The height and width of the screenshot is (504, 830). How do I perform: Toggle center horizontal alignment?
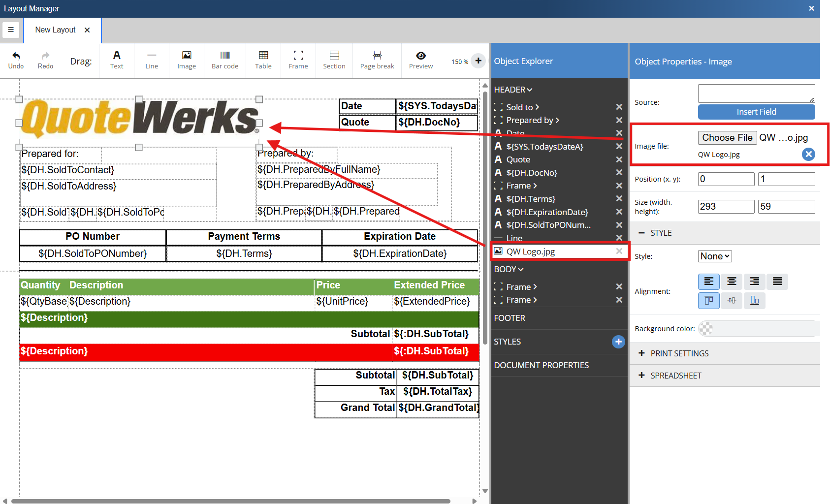point(732,282)
